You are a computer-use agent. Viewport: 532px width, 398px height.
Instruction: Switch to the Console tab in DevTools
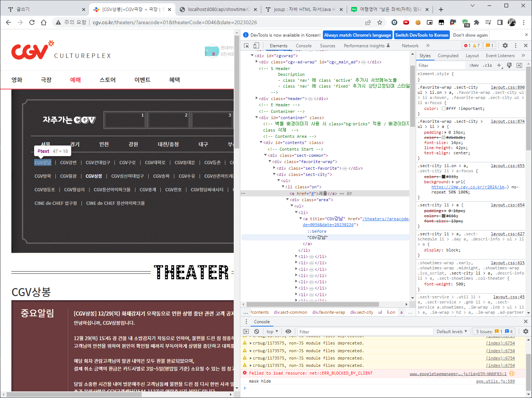click(303, 46)
